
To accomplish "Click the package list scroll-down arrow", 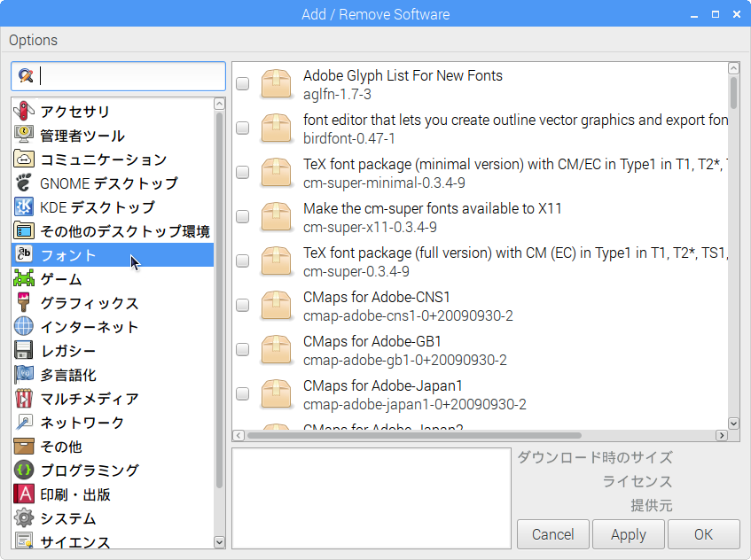I will (733, 424).
